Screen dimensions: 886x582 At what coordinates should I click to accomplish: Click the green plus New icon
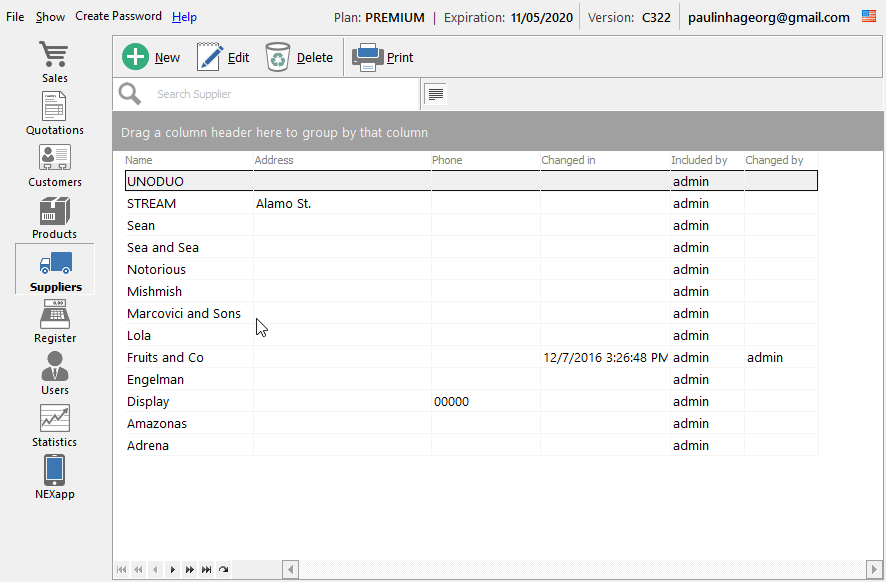[x=136, y=57]
